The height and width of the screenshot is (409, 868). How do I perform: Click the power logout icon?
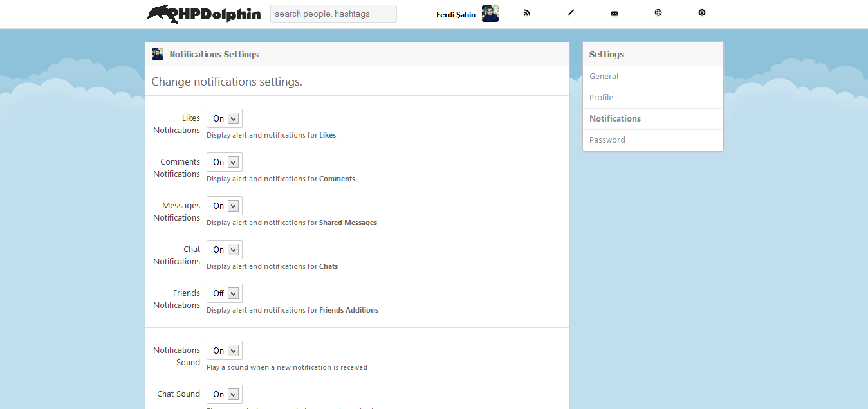coord(701,12)
